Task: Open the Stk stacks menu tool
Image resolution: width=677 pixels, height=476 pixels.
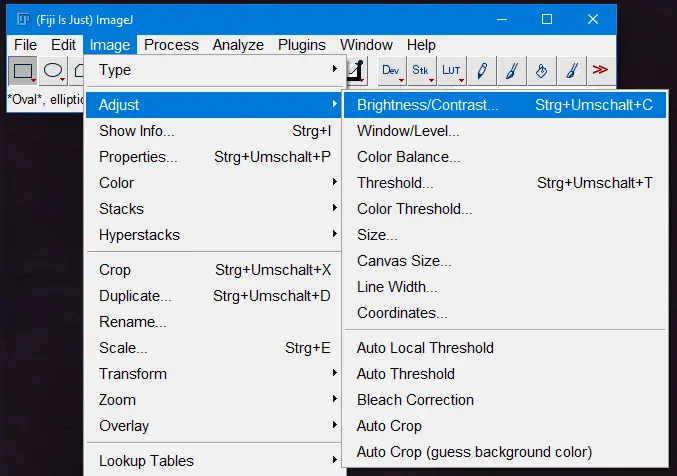Action: pos(421,70)
